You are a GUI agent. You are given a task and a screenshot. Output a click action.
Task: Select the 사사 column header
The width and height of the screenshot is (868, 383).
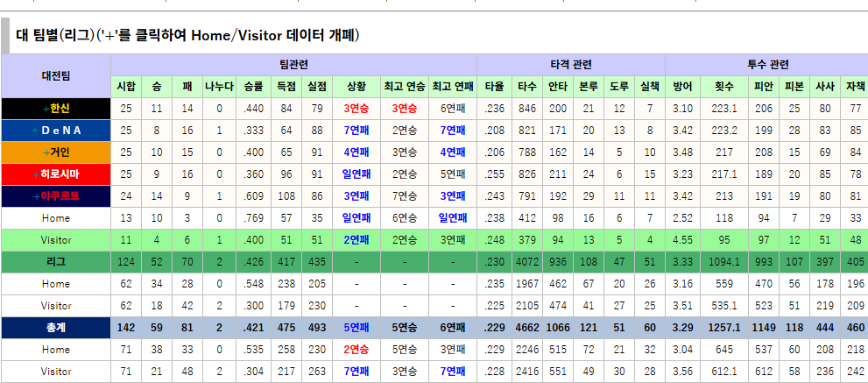(825, 87)
